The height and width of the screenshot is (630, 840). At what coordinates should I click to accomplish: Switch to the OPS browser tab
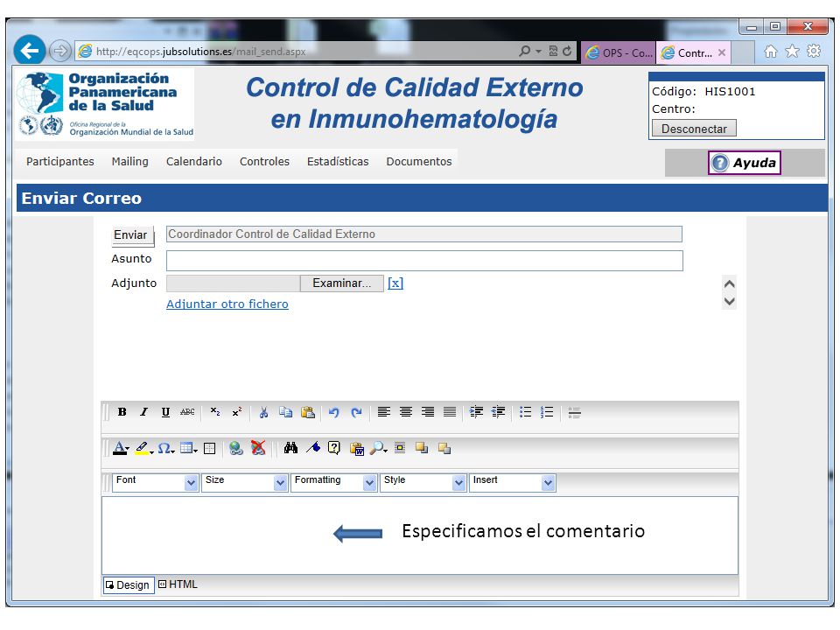click(619, 53)
